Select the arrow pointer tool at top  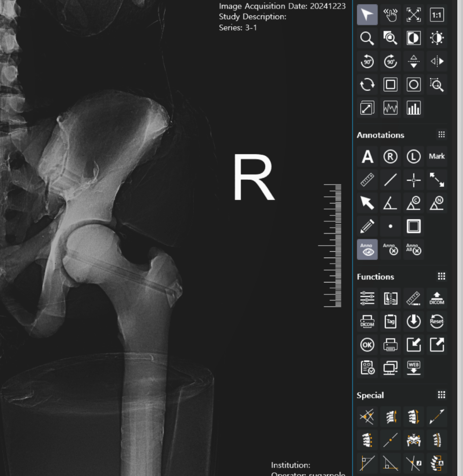click(367, 15)
